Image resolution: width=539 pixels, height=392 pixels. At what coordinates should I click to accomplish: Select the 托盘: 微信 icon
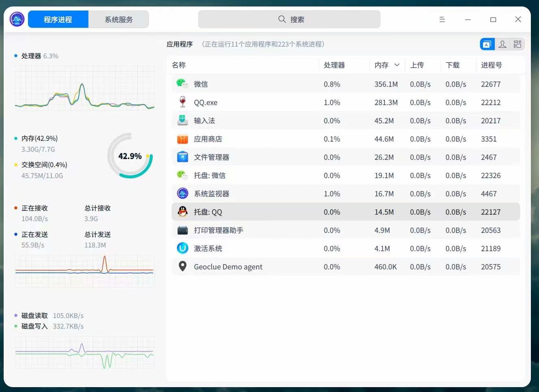pos(183,175)
